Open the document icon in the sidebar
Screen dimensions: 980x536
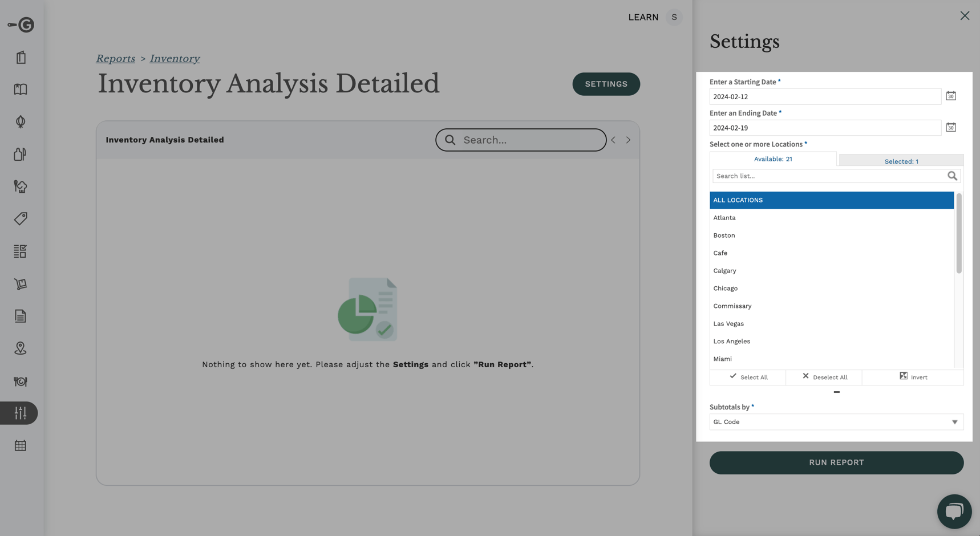tap(20, 315)
